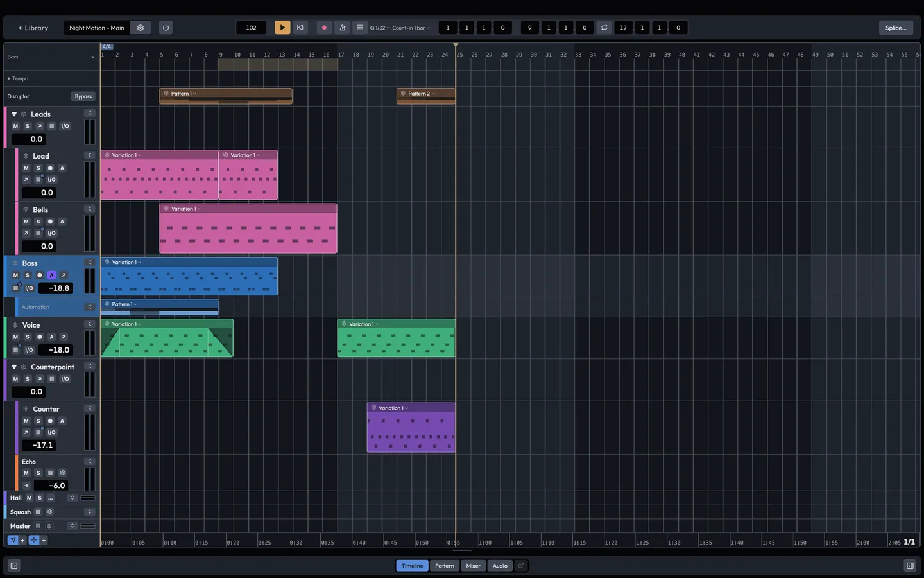Toggle automation A button on Bass track
924x578 pixels.
(x=51, y=275)
